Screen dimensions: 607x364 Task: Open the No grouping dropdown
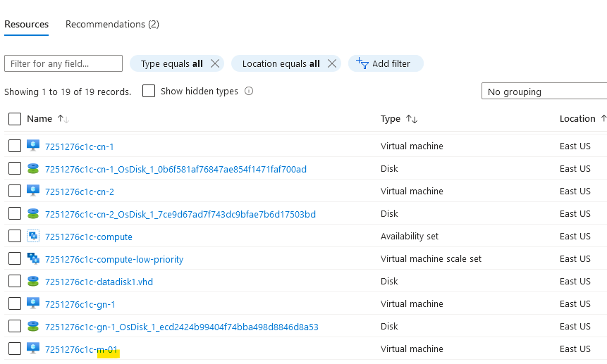click(x=544, y=92)
